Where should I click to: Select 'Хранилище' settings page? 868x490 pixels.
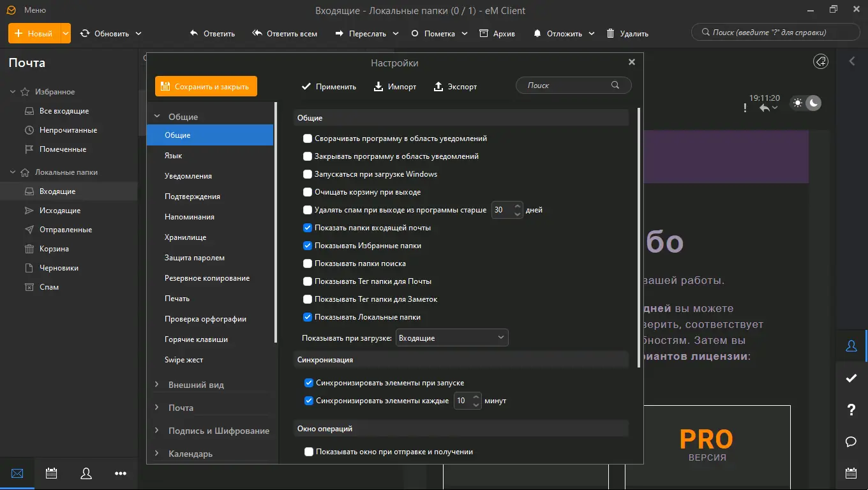pyautogui.click(x=210, y=237)
